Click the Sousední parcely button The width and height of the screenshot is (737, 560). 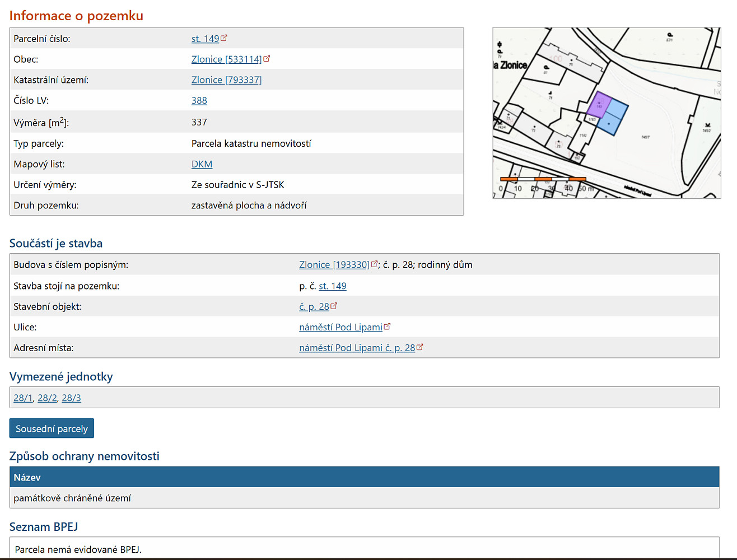[x=52, y=428]
